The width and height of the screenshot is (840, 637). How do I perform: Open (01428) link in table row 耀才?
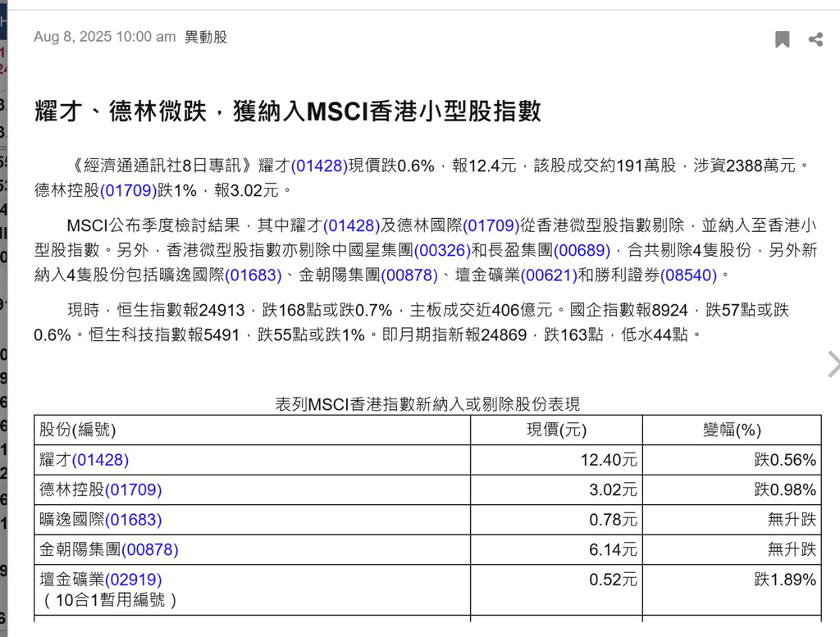point(100,460)
